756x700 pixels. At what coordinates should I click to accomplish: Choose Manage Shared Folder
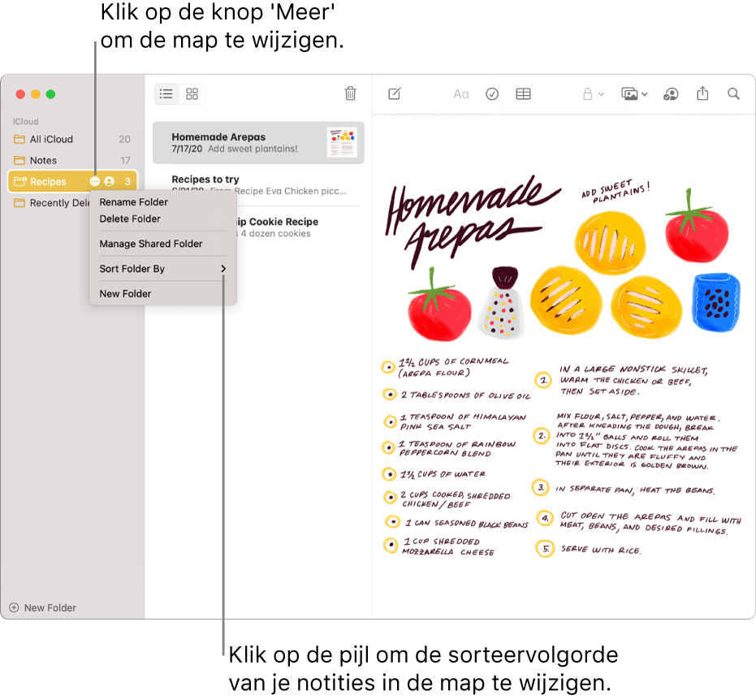[163, 244]
